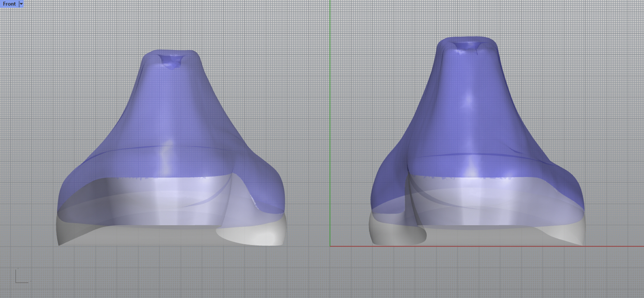Image resolution: width=644 pixels, height=298 pixels.
Task: Click the top opening of right model
Action: [x=468, y=45]
